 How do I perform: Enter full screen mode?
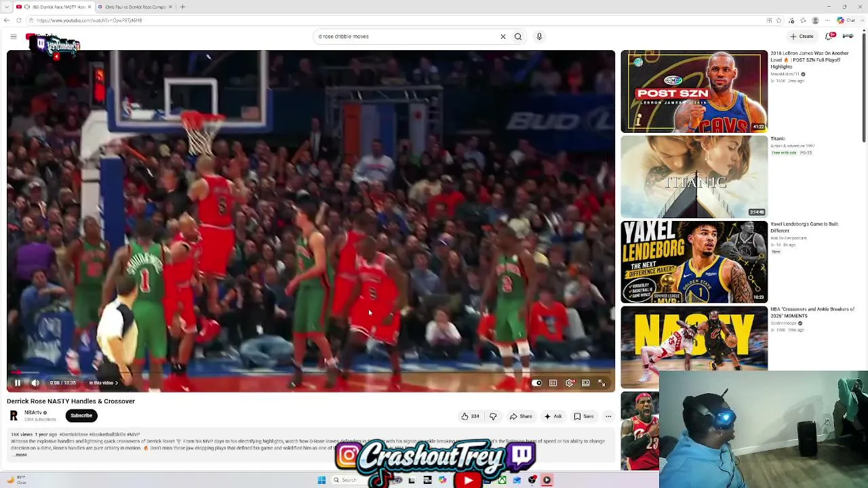(601, 383)
